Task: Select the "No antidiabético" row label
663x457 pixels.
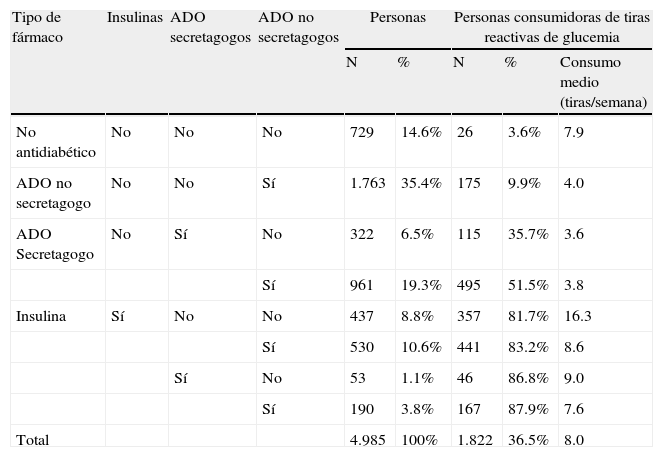Action: pyautogui.click(x=56, y=141)
